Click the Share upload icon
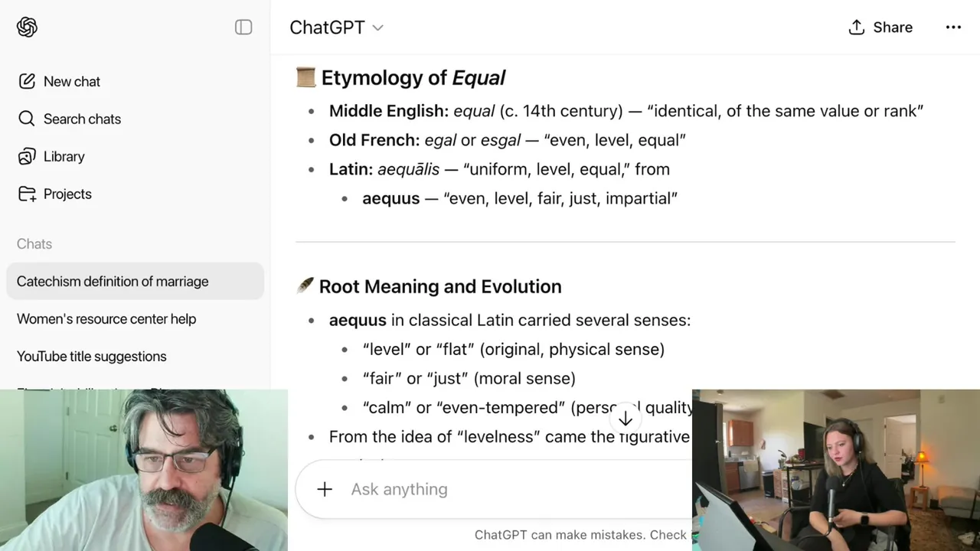The image size is (980, 551). (857, 27)
